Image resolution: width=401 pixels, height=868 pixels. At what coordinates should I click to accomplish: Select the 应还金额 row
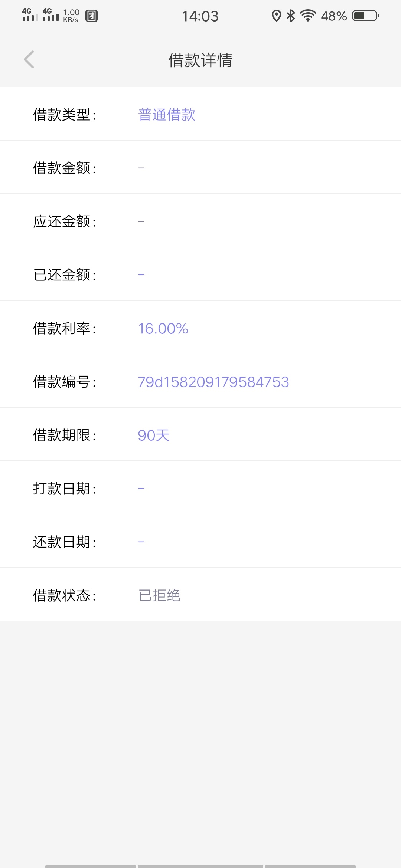(200, 221)
